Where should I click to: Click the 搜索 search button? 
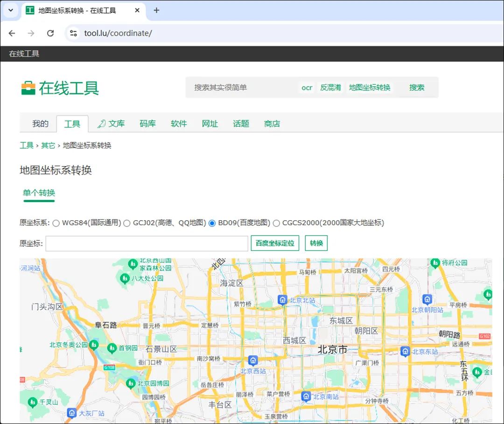417,87
